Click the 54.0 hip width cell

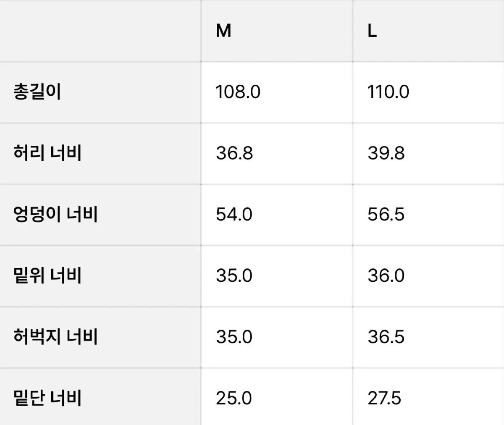point(234,214)
